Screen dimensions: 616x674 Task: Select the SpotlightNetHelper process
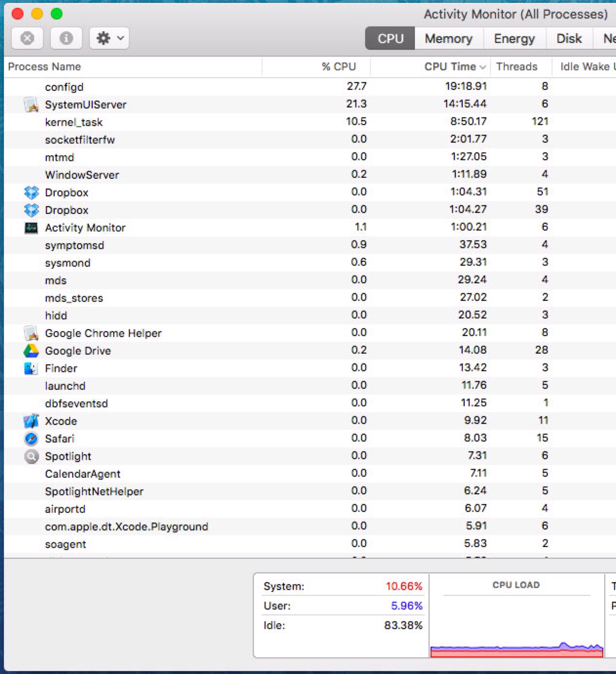[x=310, y=491]
